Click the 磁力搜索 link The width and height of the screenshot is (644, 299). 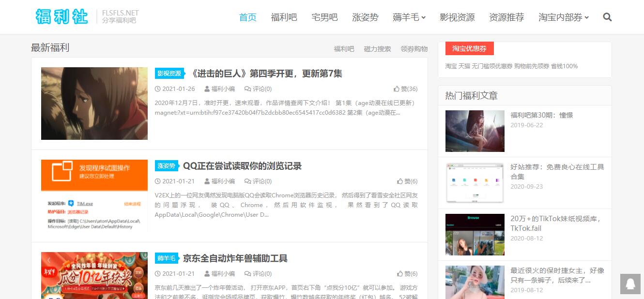coord(377,49)
